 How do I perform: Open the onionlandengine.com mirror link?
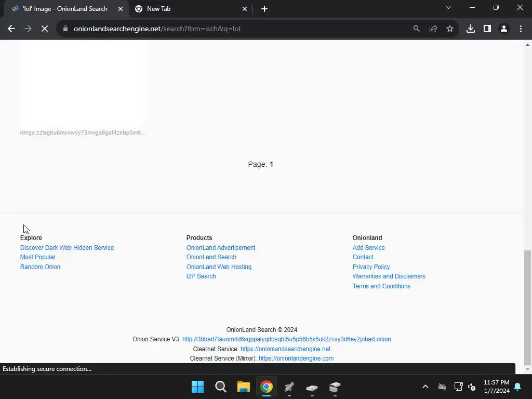coord(296,358)
